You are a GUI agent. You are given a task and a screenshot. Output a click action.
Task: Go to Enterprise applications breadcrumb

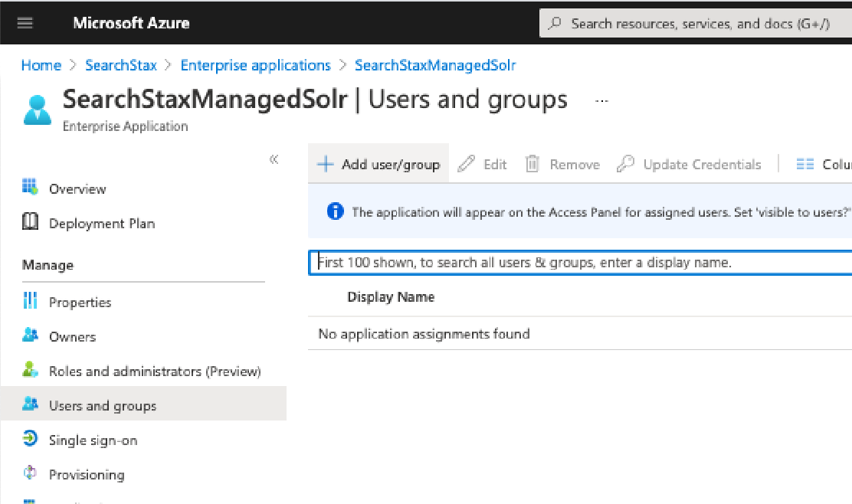coord(255,65)
